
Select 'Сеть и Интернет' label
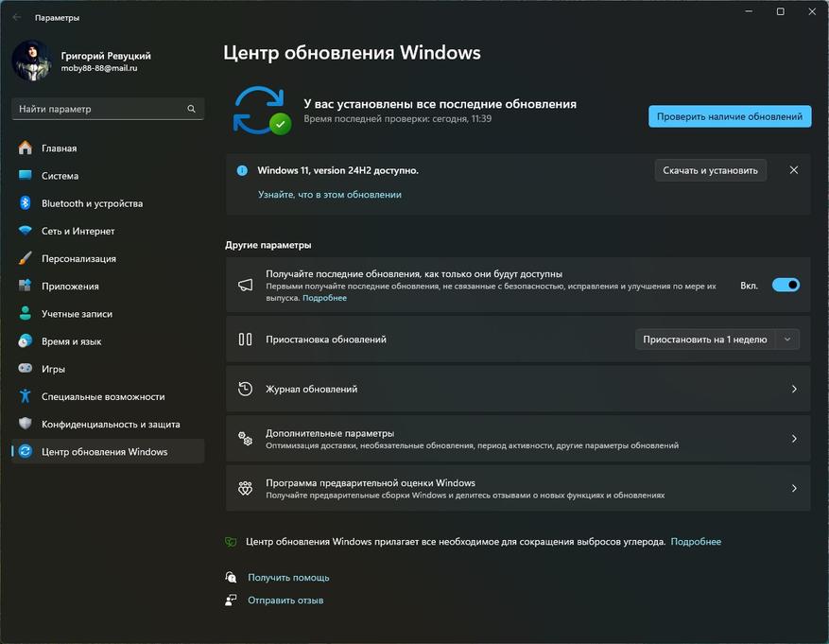(78, 231)
